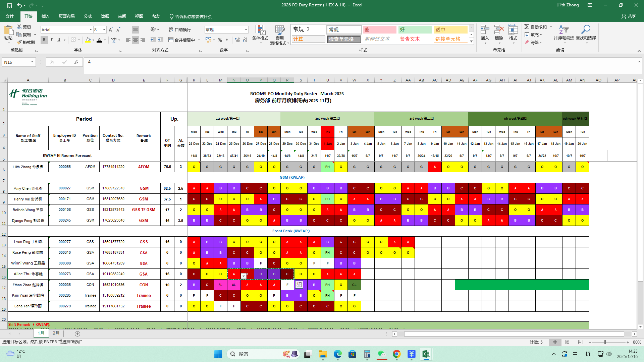Open conditional formatting (条件格式)
This screenshot has height=362, width=644.
[x=260, y=34]
